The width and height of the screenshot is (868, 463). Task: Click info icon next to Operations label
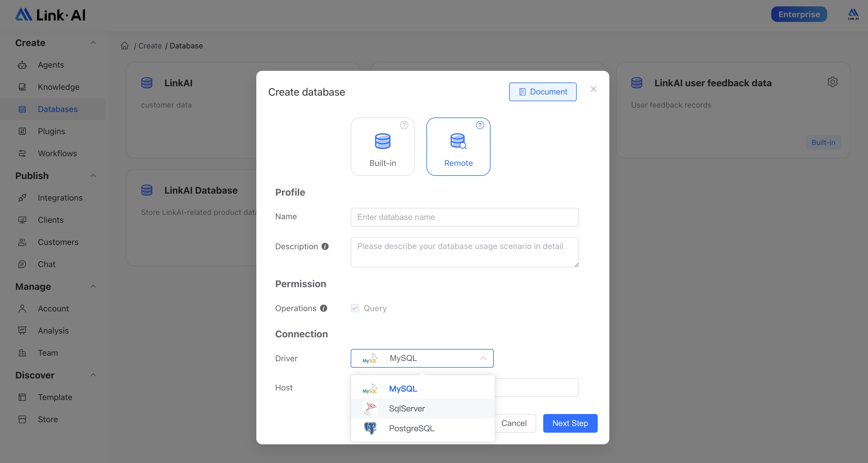pos(324,308)
